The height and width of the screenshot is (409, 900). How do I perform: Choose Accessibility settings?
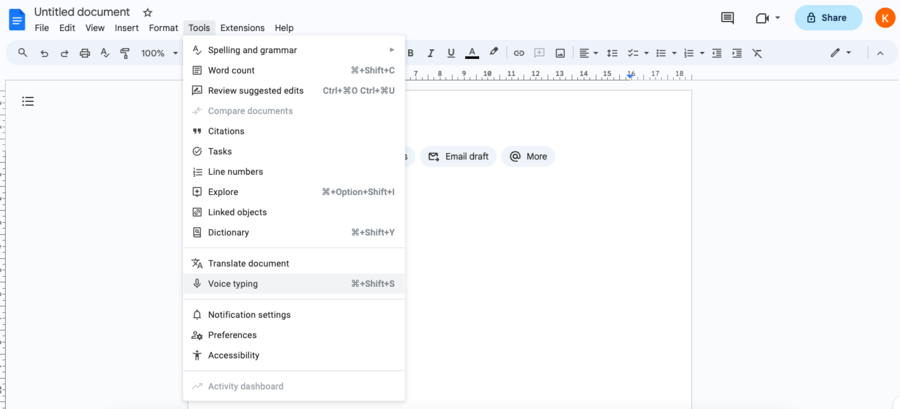(x=294, y=355)
